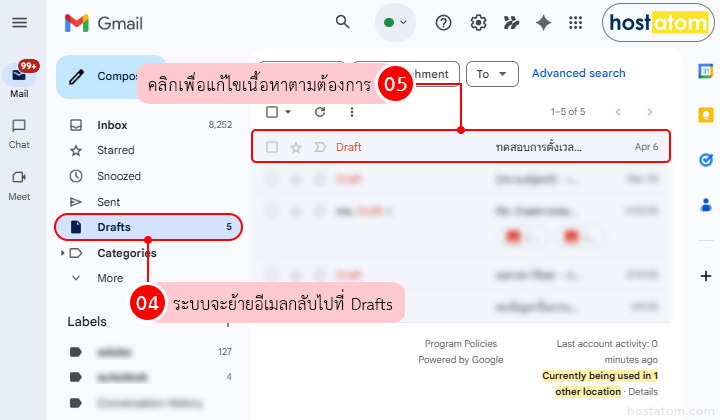Click the Inbox count 8,252

220,125
